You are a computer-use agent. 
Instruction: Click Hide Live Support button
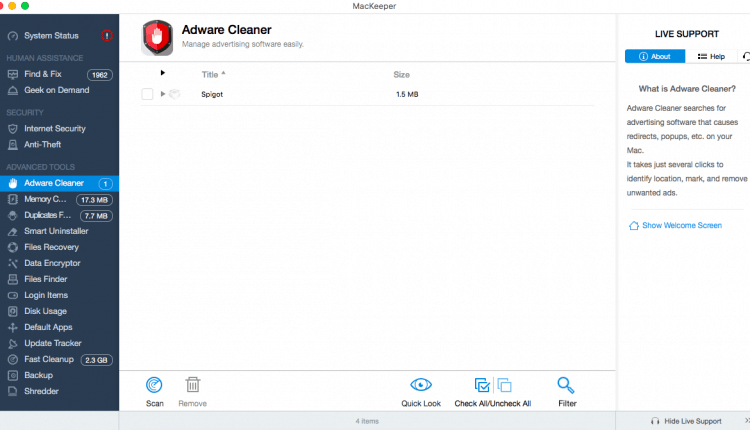[x=686, y=421]
